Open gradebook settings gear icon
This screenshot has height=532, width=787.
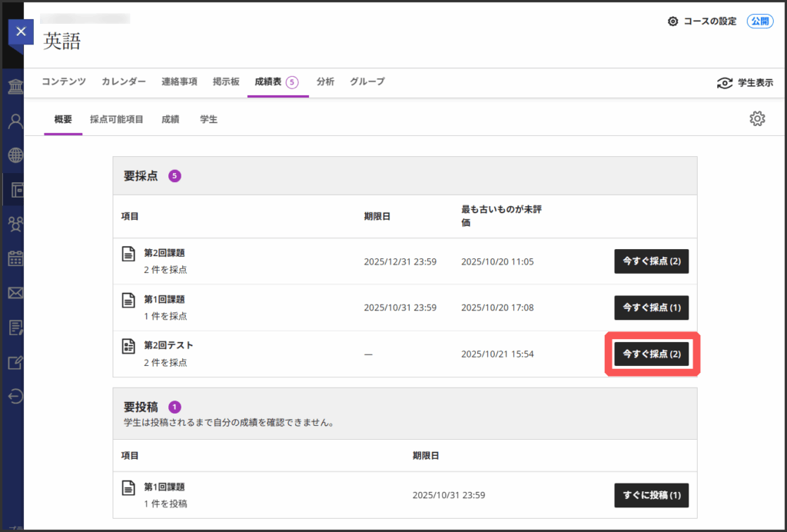tap(757, 118)
